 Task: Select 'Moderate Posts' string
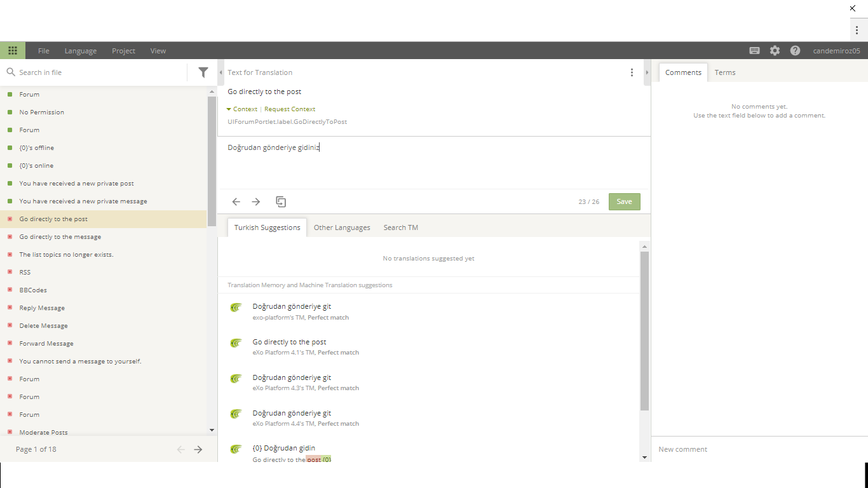point(104,432)
